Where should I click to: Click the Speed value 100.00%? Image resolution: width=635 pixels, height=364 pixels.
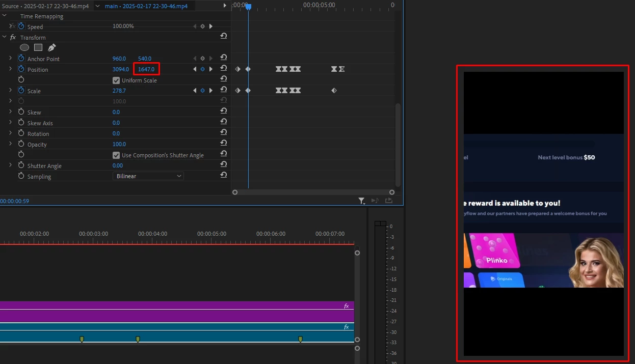[123, 26]
